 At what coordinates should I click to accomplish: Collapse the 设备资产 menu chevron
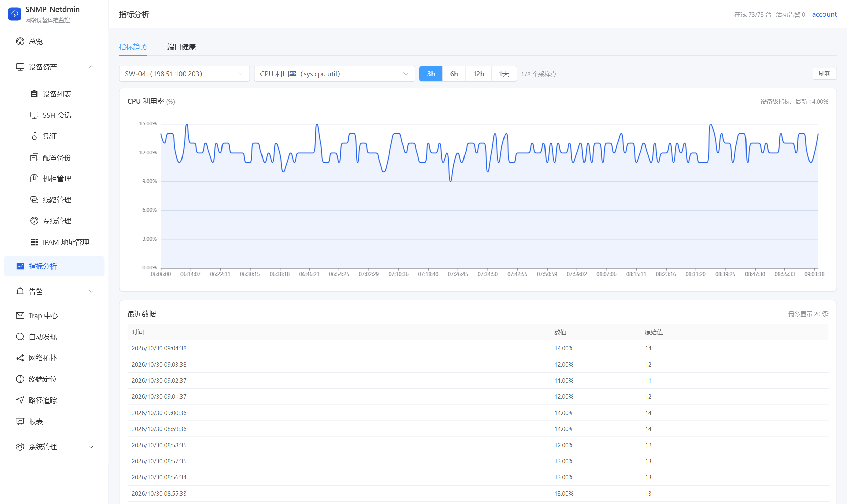(91, 67)
